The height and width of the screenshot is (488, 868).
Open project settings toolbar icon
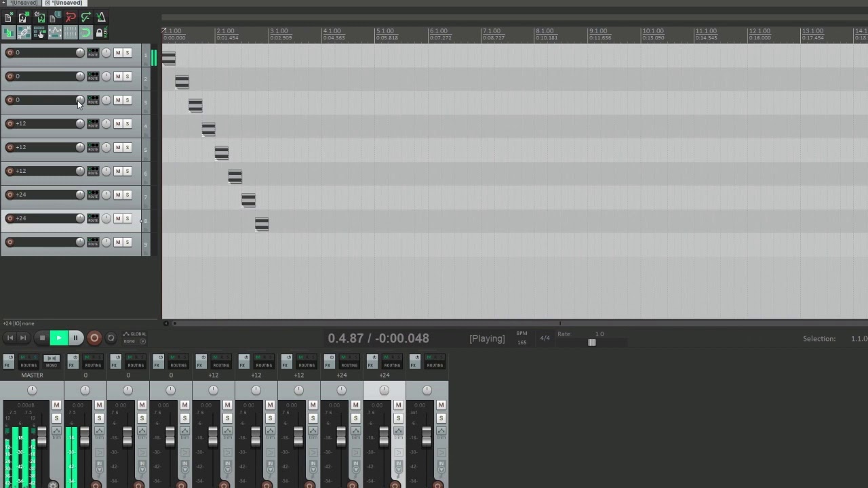(x=55, y=18)
